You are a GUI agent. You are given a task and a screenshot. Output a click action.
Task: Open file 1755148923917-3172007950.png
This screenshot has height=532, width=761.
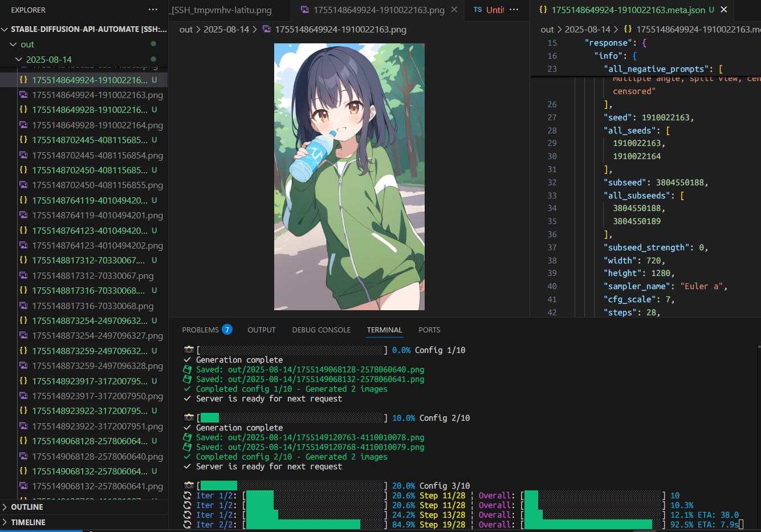[97, 396]
